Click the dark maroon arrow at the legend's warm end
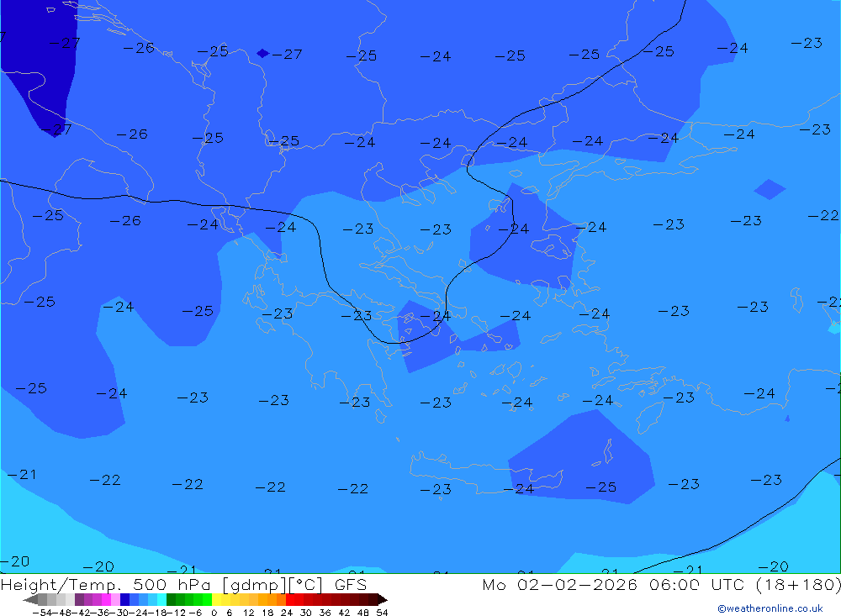Viewport: 841px width, 616px height. 383,600
